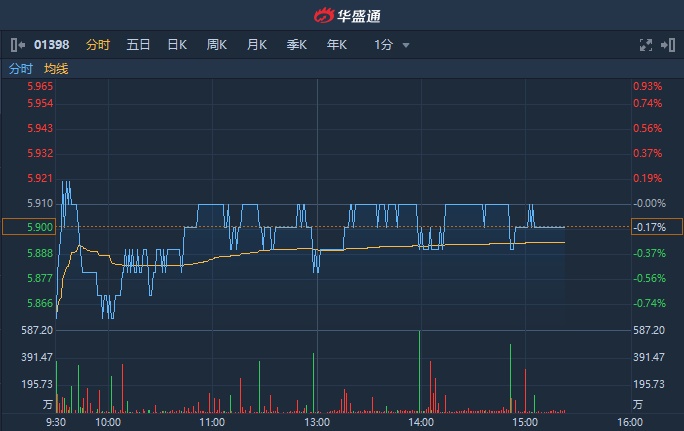This screenshot has width=684, height=431.
Task: Open the 1分 interval dropdown
Action: pos(391,45)
